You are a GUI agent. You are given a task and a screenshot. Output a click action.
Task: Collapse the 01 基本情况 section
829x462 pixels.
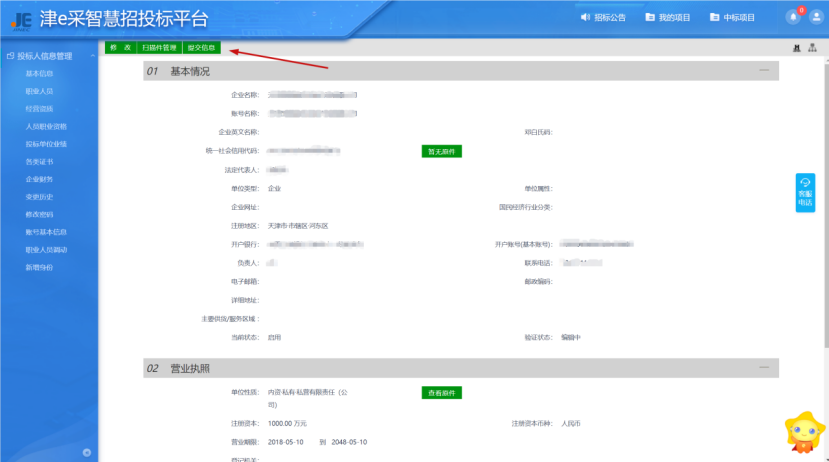pyautogui.click(x=764, y=71)
